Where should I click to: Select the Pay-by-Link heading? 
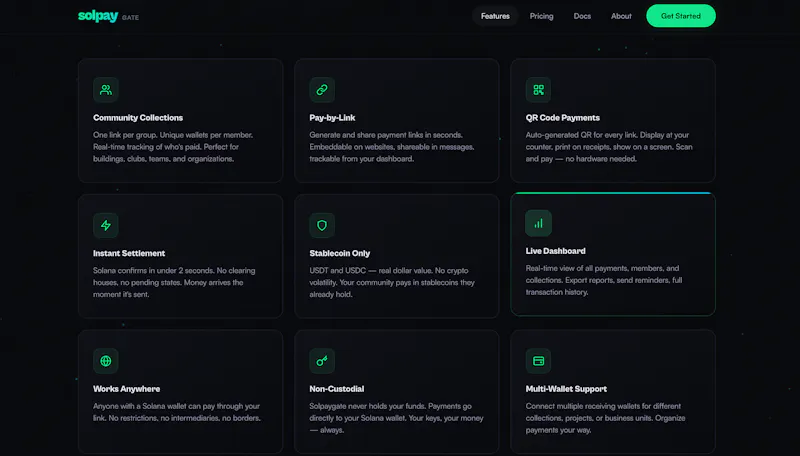coord(332,118)
